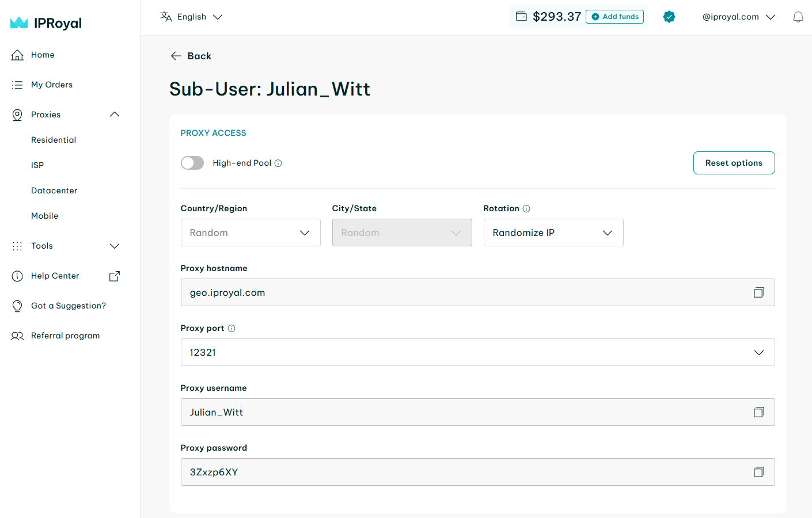Click the My Orders list icon
The image size is (812, 518).
(x=17, y=85)
